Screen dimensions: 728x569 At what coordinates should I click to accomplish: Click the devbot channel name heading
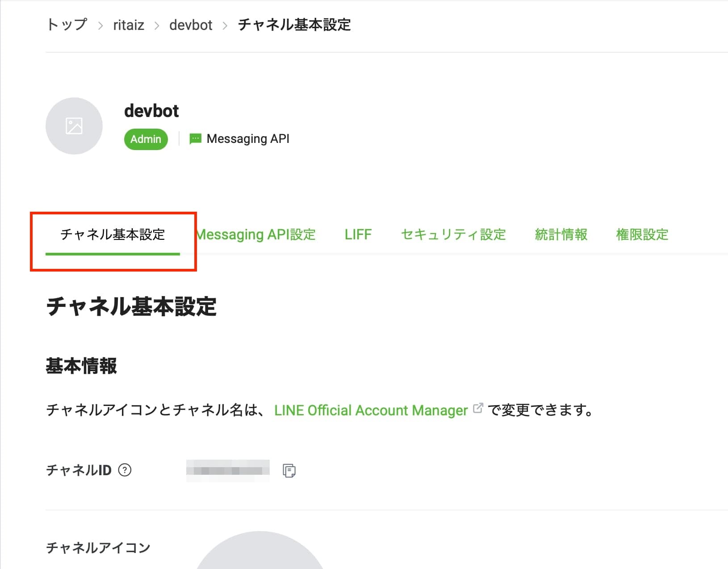tap(151, 111)
